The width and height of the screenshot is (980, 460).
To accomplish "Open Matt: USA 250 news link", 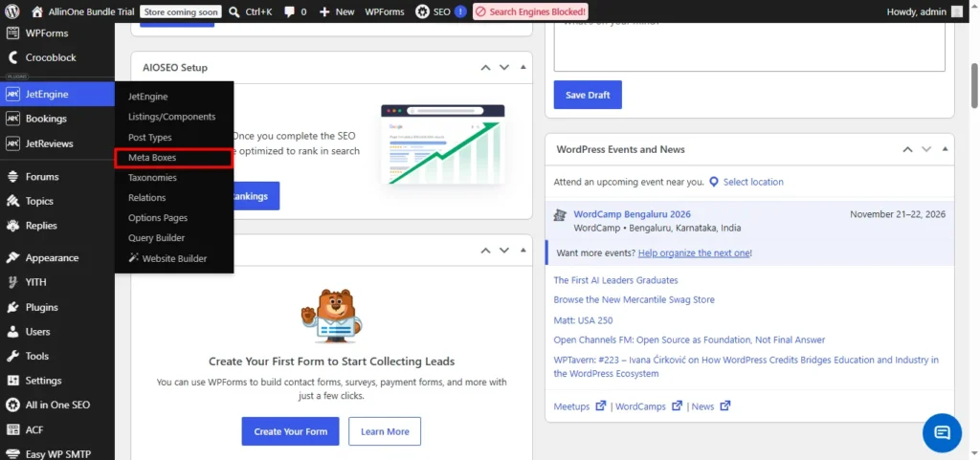I will click(x=583, y=320).
